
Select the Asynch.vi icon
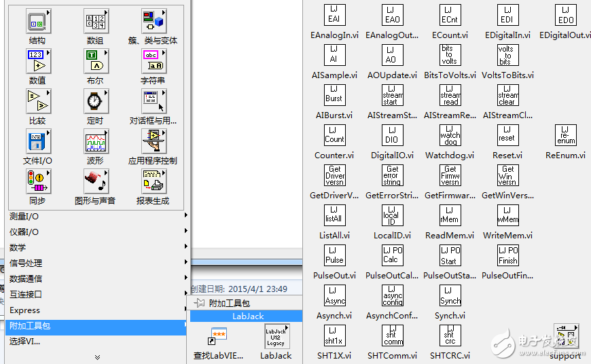coord(334,295)
